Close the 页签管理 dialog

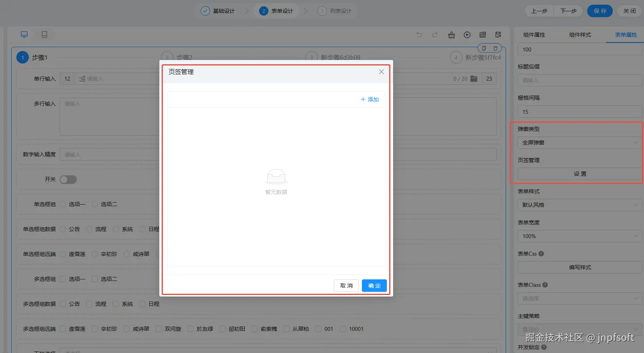tap(381, 72)
